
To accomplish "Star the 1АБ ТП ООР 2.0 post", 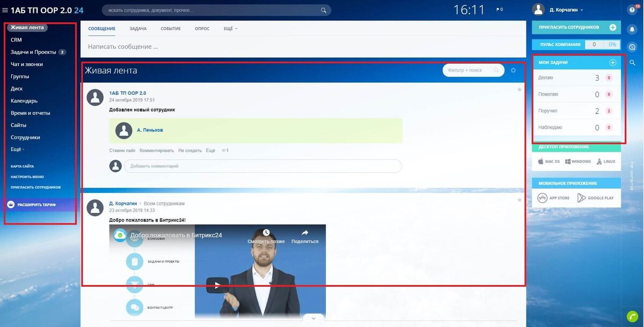I will point(519,90).
